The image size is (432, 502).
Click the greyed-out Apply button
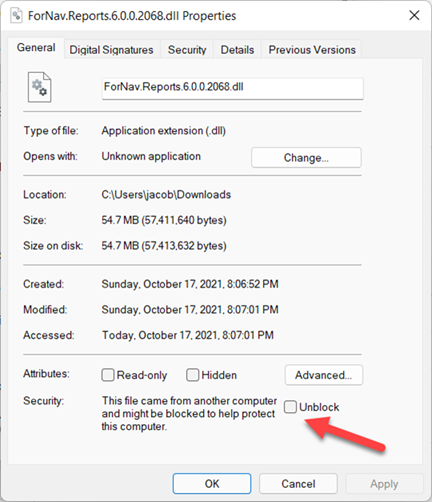(x=384, y=483)
